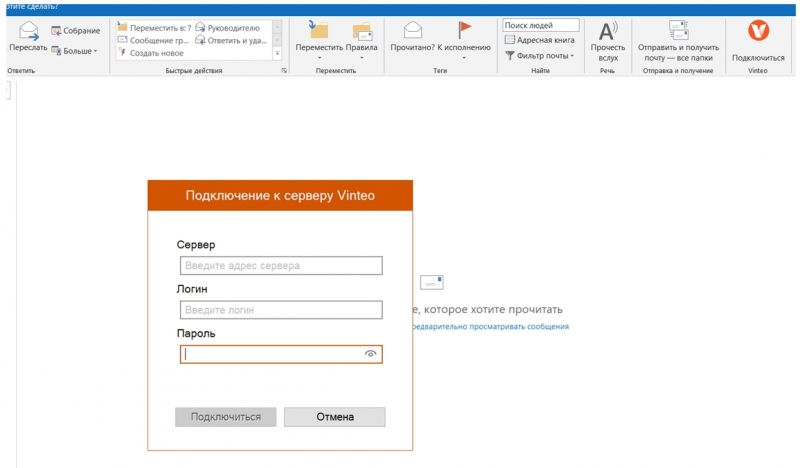Click the Подключиться button in dialog

226,416
